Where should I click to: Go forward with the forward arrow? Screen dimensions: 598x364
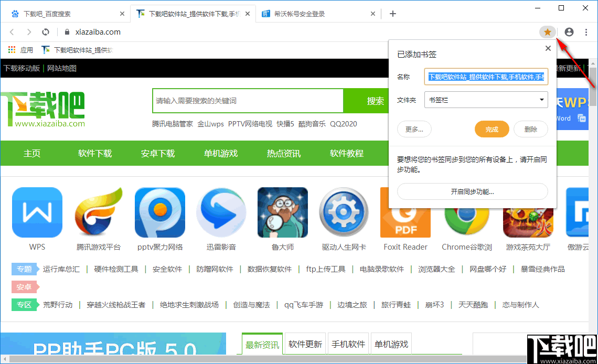point(29,32)
